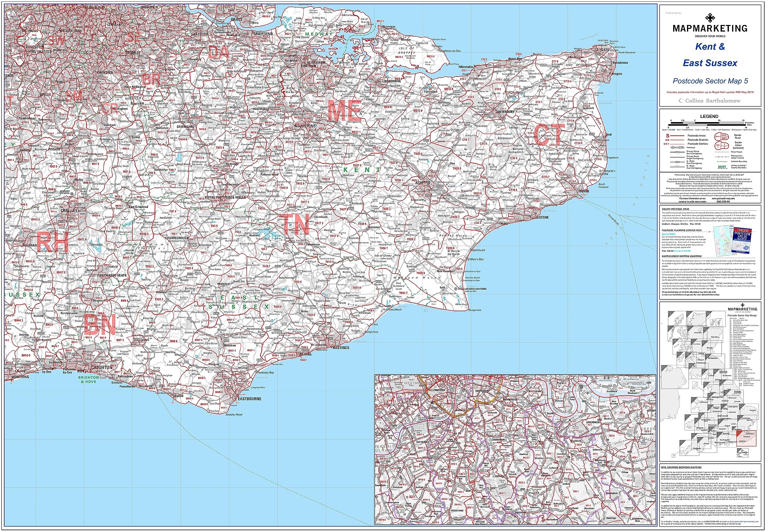Expand the Postcode Sector Map Range panel
This screenshot has height=532, width=770.
tap(742, 316)
